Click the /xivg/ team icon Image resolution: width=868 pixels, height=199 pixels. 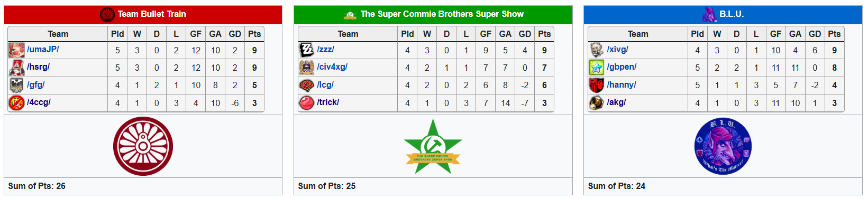click(597, 50)
